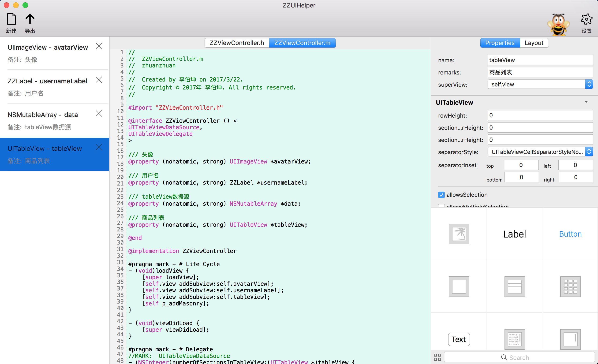Image resolution: width=598 pixels, height=364 pixels.
Task: Open the 设置 settings gear icon
Action: [586, 19]
